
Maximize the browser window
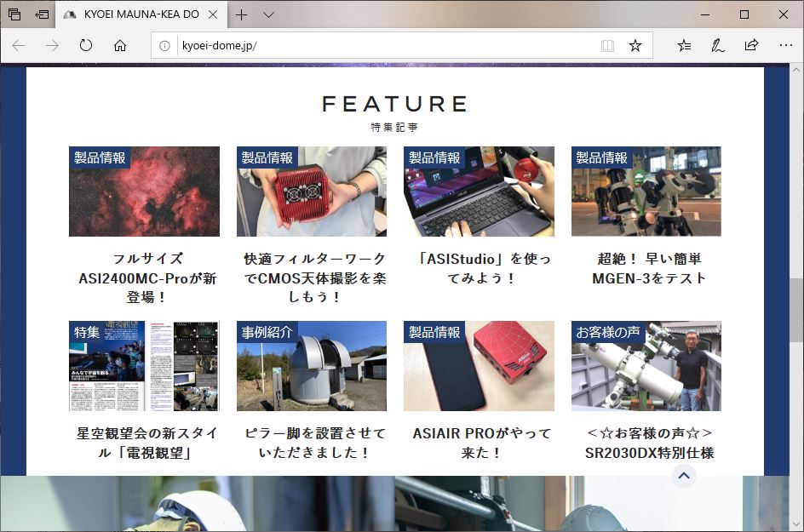pyautogui.click(x=744, y=14)
